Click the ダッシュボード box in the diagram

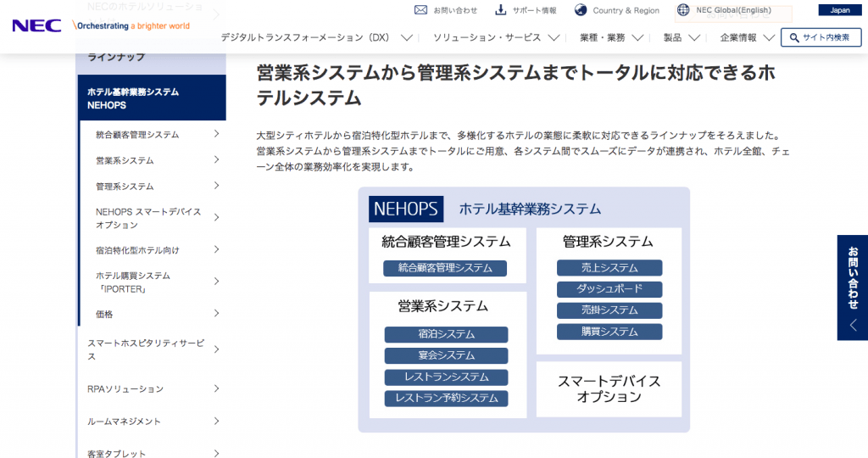click(609, 289)
